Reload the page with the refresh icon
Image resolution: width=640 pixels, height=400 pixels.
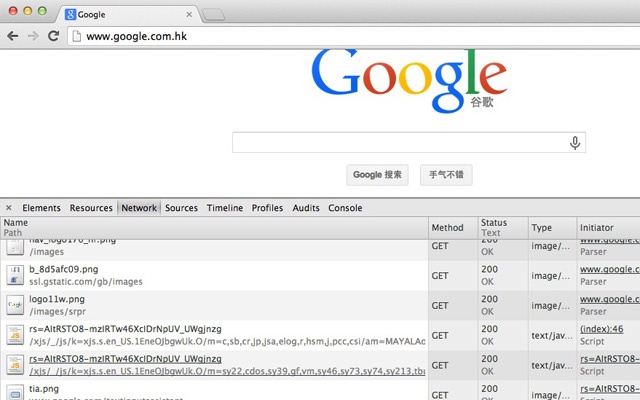pos(53,36)
